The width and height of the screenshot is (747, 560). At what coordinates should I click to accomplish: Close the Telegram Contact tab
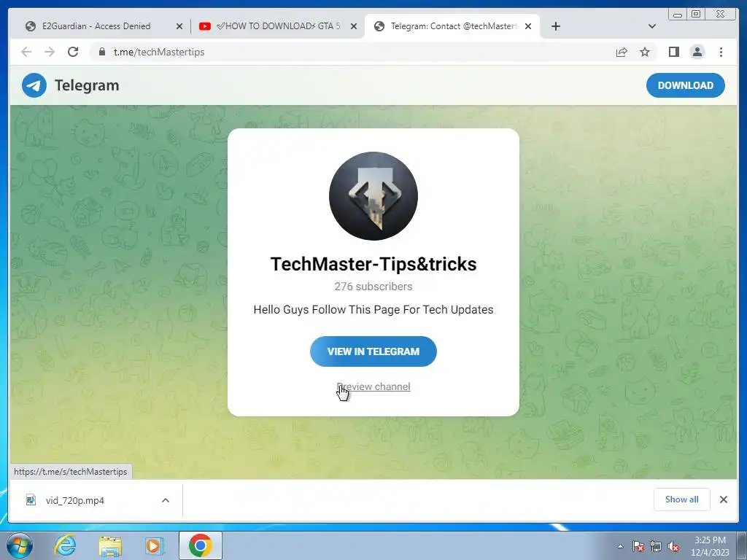pyautogui.click(x=528, y=26)
